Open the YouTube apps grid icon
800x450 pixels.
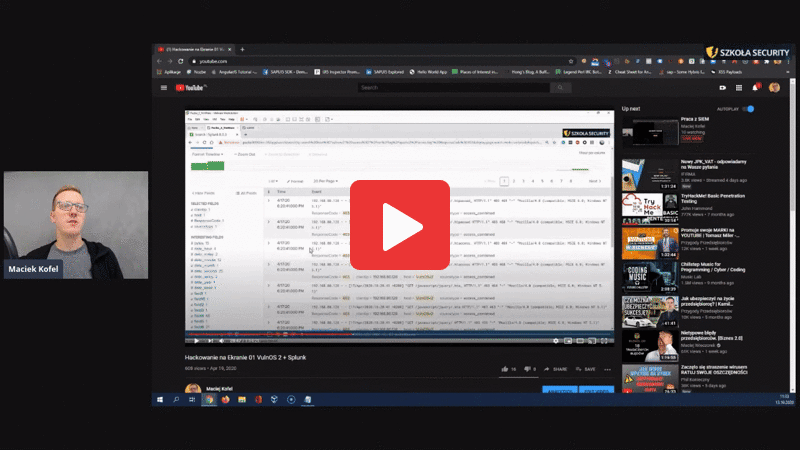(x=739, y=88)
